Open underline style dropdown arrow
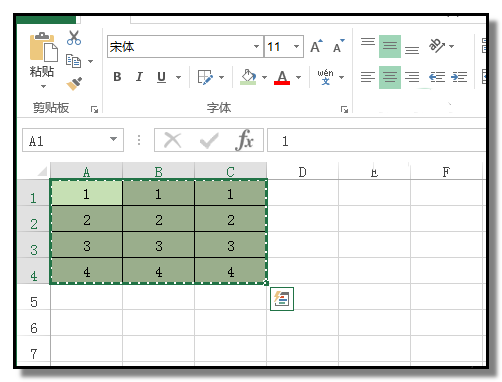This screenshot has height=382, width=502. point(178,77)
